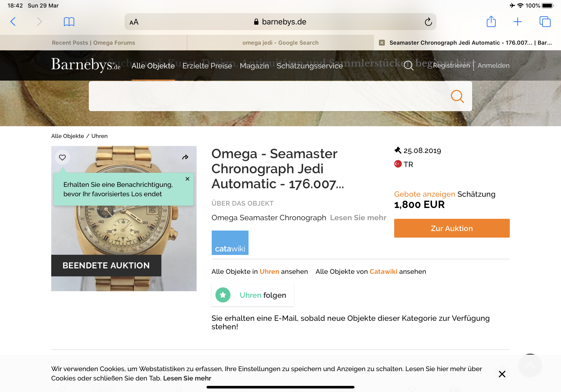This screenshot has height=392, width=561.
Task: Close the cookie notice banner
Action: (x=502, y=374)
